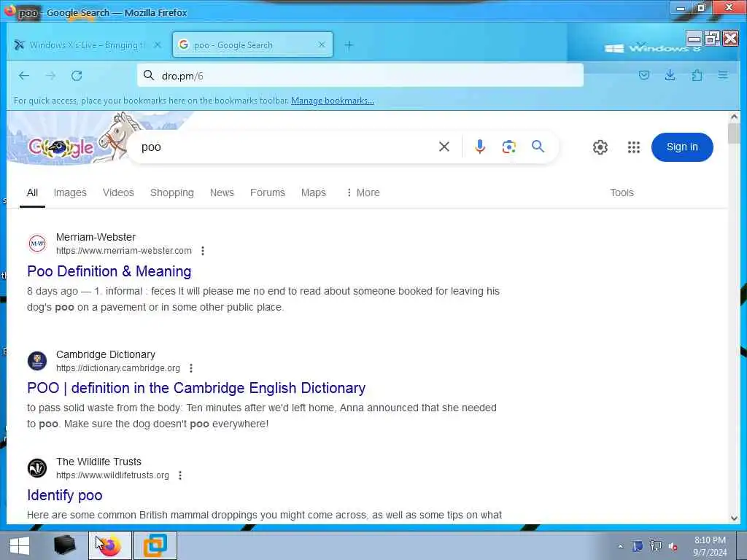747x560 pixels.
Task: Click the Sign in button
Action: (682, 147)
